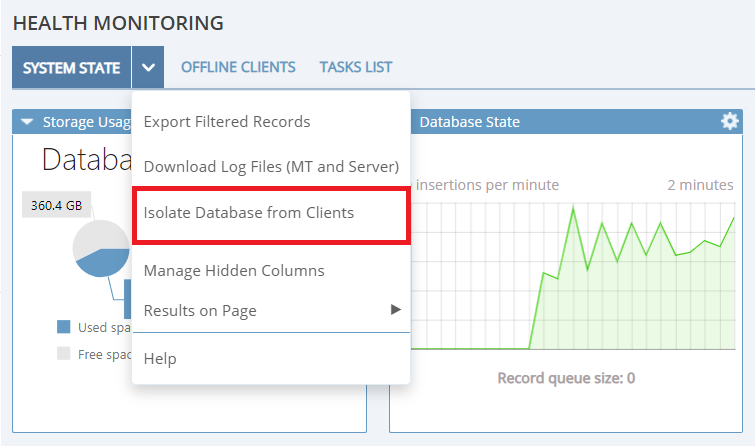755x446 pixels.
Task: Select Download Log Files (MT and Server)
Action: tap(271, 166)
